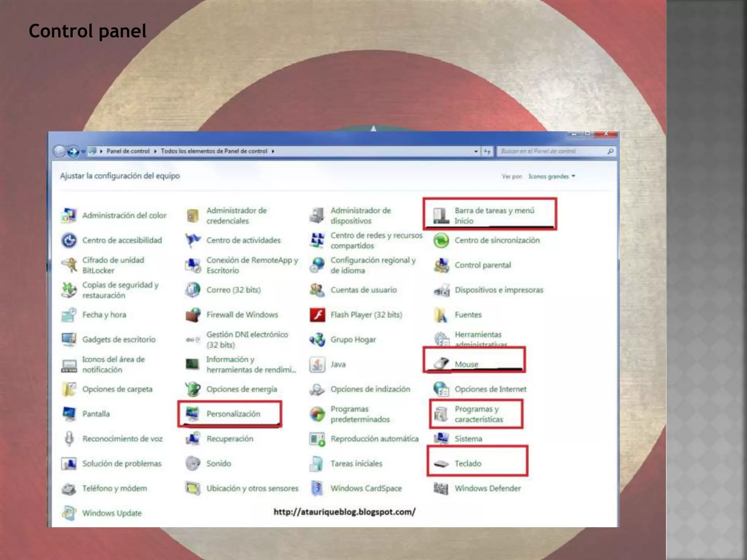Click the Mouse icon
The image size is (747, 560).
[441, 363]
